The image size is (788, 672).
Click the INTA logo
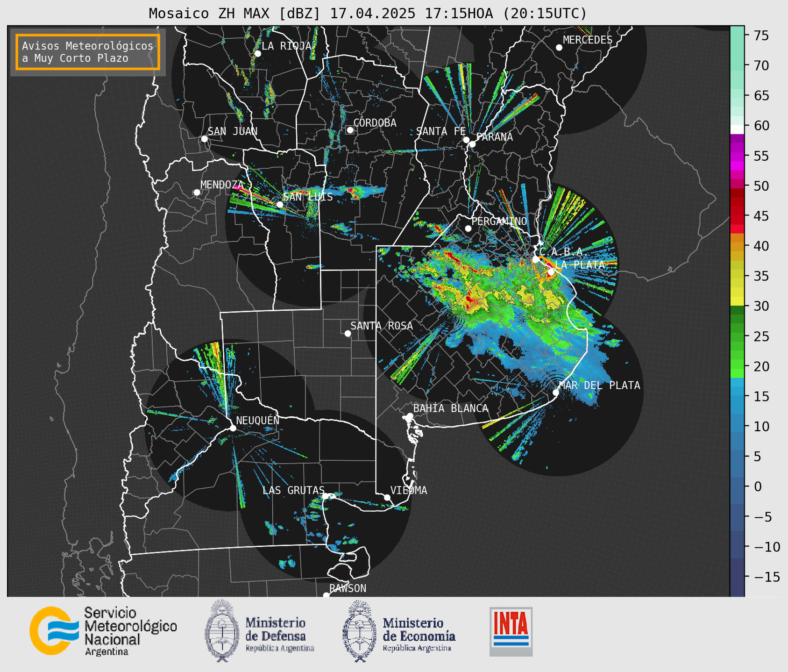(x=511, y=631)
